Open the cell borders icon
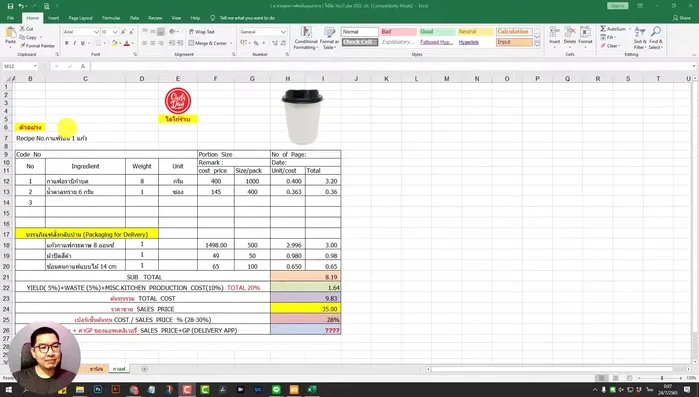Screen dimensions: 699x397 [x=99, y=43]
